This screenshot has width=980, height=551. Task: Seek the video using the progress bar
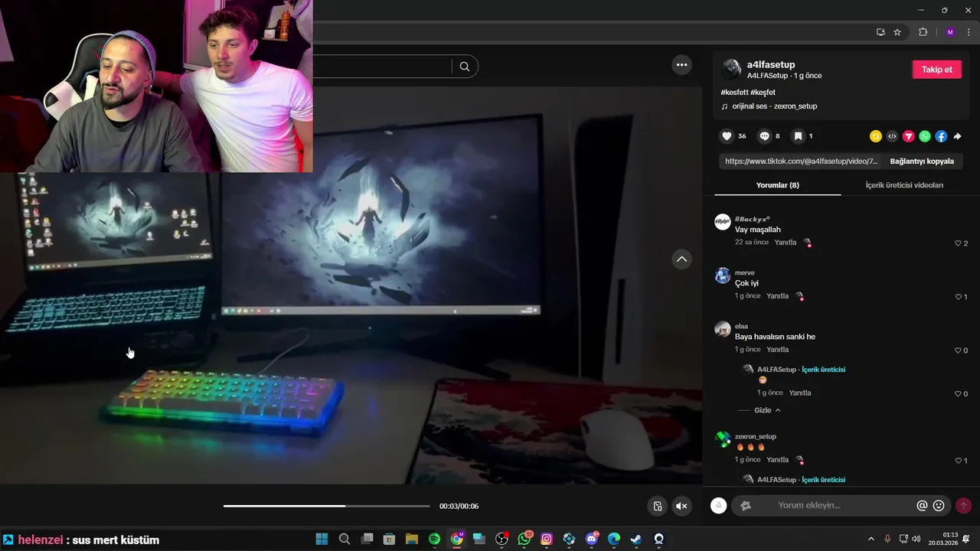pos(326,506)
